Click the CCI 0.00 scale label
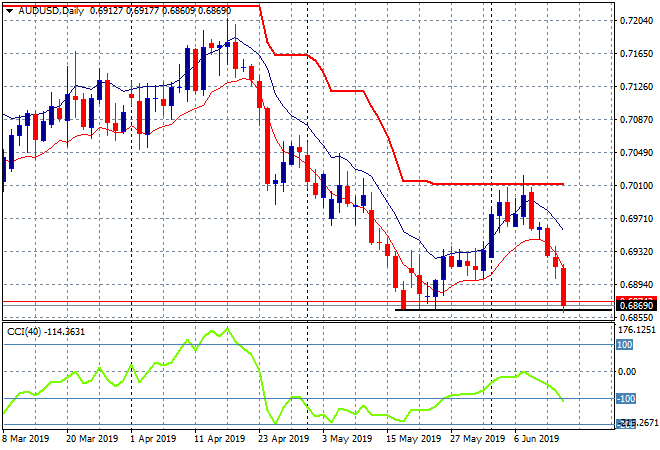Image resolution: width=660 pixels, height=450 pixels. [x=627, y=372]
